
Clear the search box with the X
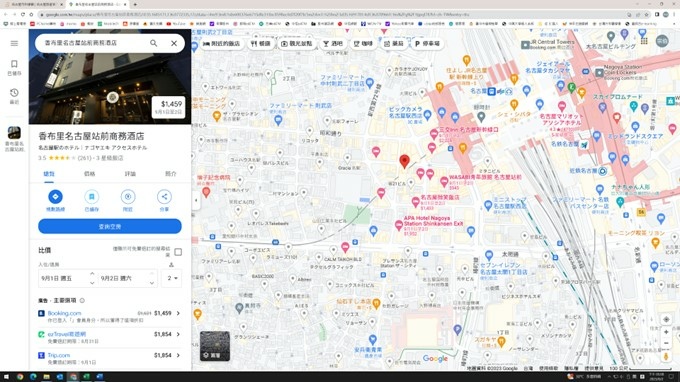coord(174,43)
